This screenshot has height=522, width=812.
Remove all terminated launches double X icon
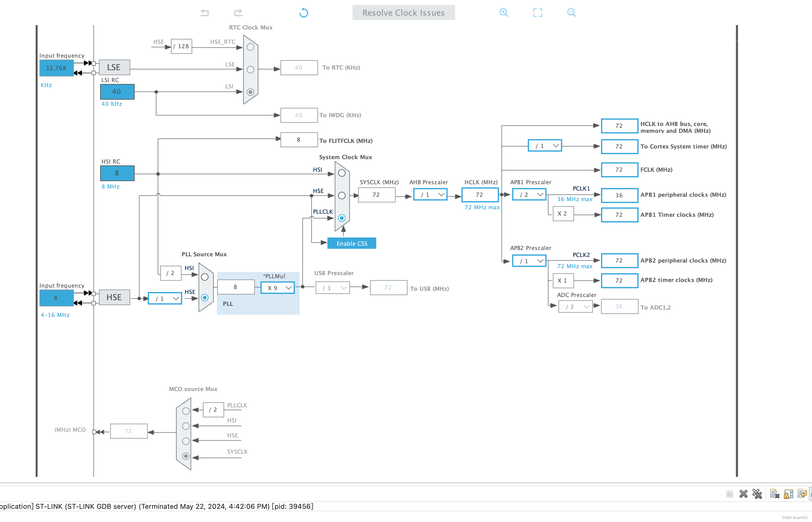757,494
